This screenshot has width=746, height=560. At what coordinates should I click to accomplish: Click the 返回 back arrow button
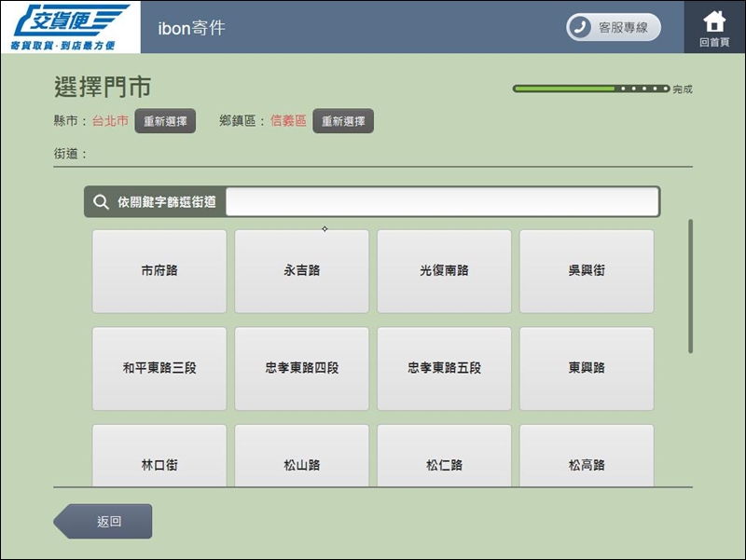point(104,522)
